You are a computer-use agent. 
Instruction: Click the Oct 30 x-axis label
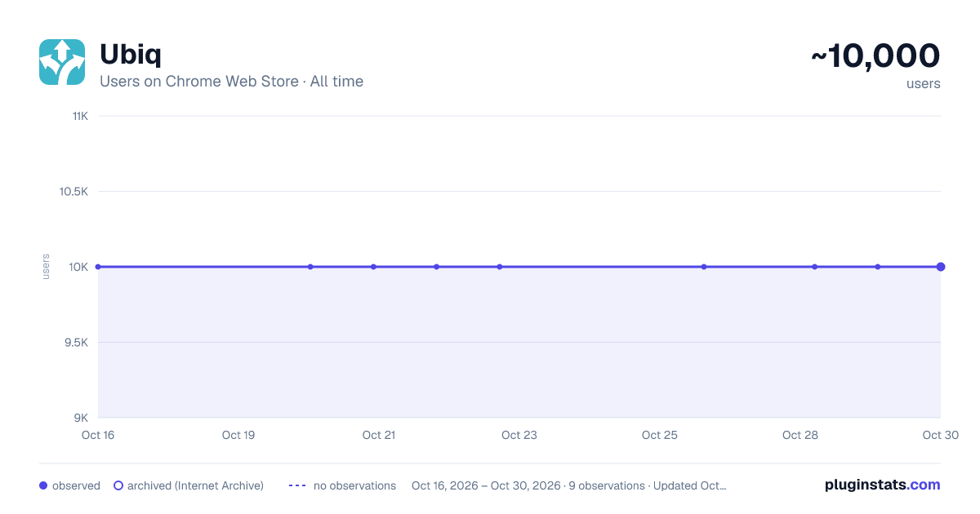(x=940, y=435)
